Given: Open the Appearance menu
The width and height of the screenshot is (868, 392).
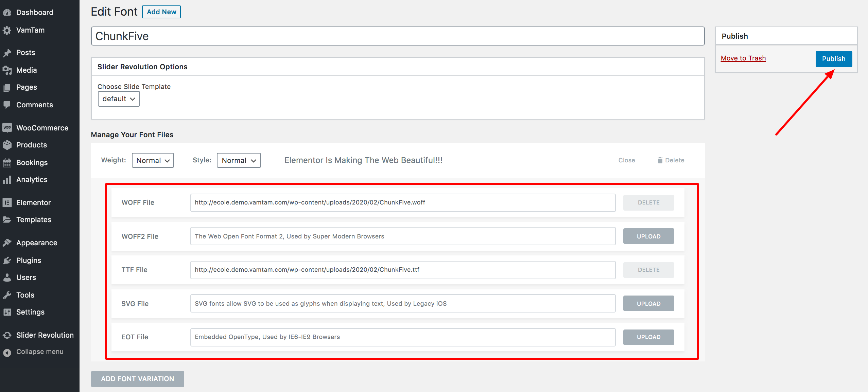Looking at the screenshot, I should [x=37, y=243].
